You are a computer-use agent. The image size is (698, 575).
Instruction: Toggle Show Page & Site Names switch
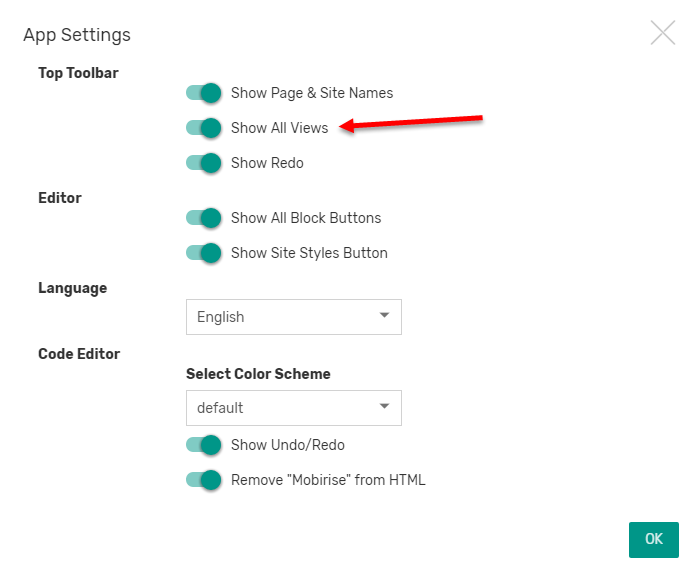coord(203,93)
